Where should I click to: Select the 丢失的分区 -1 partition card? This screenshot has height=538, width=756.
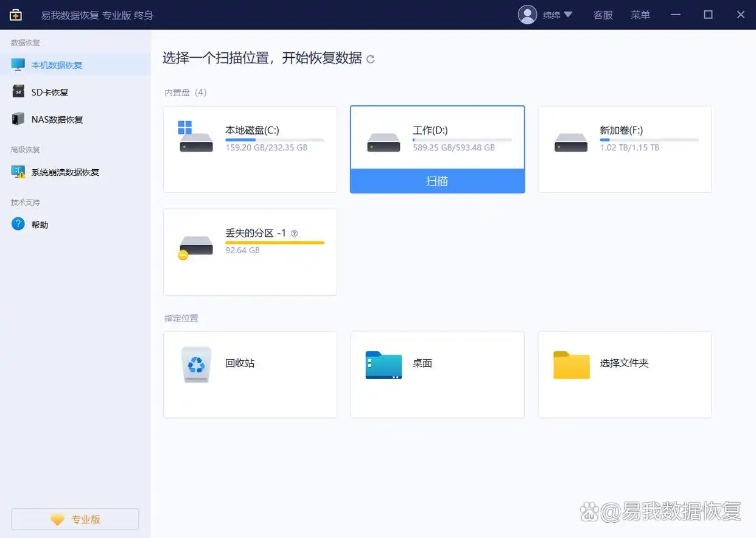(250, 252)
